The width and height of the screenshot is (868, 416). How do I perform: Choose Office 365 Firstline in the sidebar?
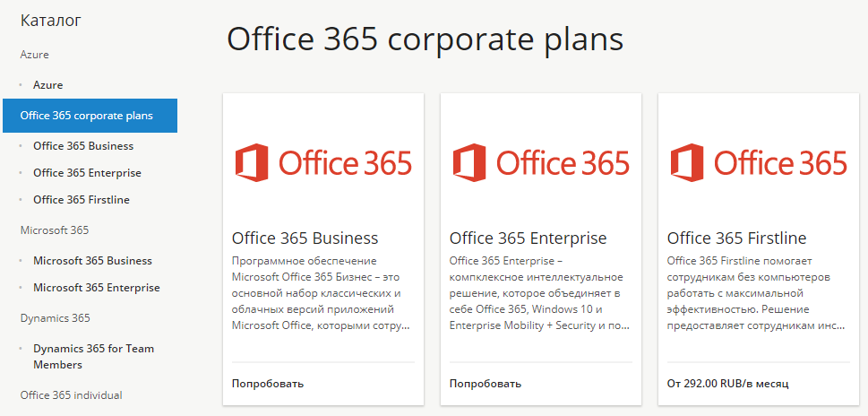pos(82,200)
